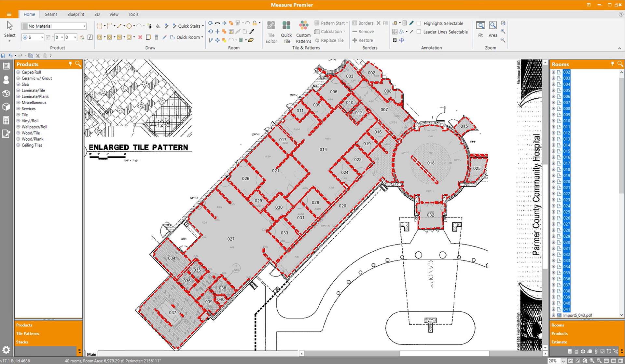Switch to the Blueprint tab
The width and height of the screenshot is (625, 364).
76,14
